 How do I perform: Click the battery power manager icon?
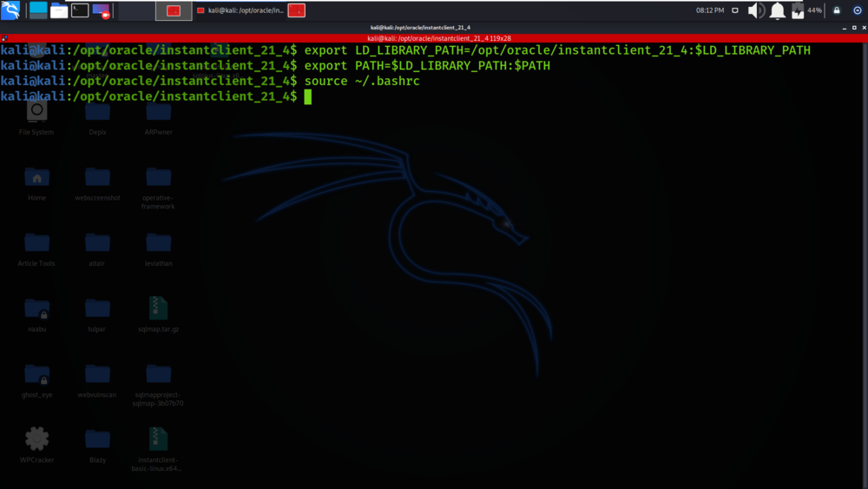click(797, 10)
